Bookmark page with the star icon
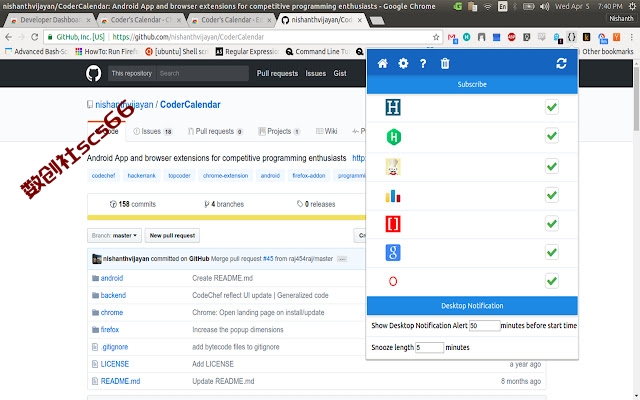The height and width of the screenshot is (400, 640). coord(436,37)
